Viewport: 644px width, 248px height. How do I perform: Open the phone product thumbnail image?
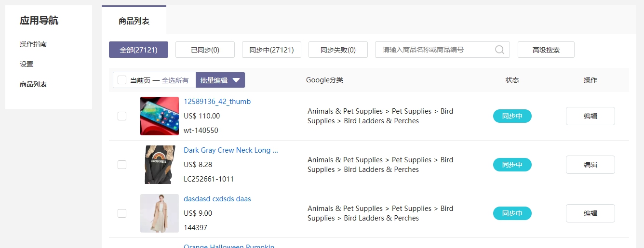[x=160, y=116]
